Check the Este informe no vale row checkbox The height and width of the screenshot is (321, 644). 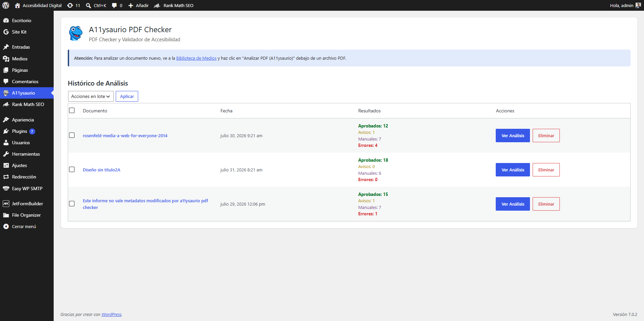pyautogui.click(x=72, y=204)
